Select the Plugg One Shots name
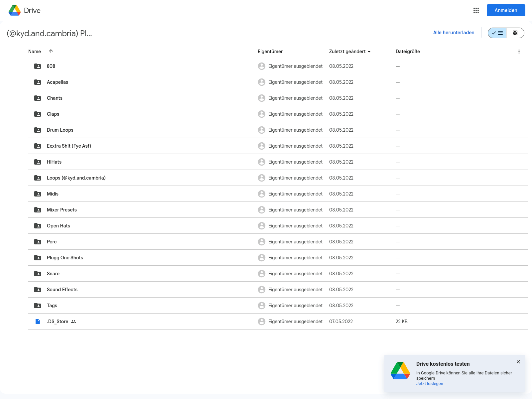532x399 pixels. [65, 258]
